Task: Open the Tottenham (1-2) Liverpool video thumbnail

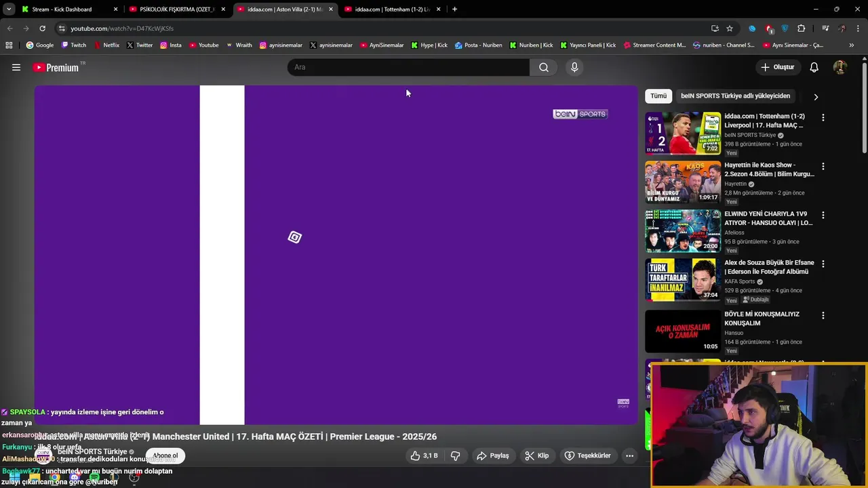Action: (x=683, y=134)
